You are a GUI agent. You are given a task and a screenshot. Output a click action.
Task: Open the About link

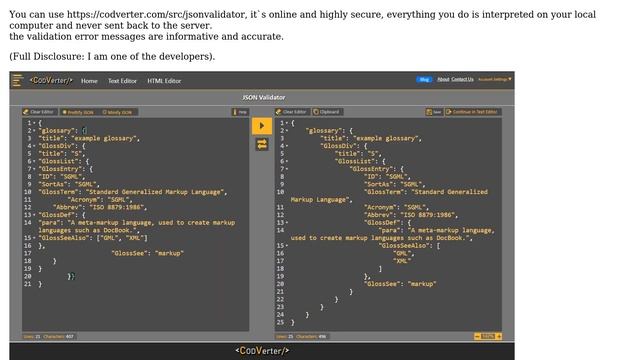[443, 79]
